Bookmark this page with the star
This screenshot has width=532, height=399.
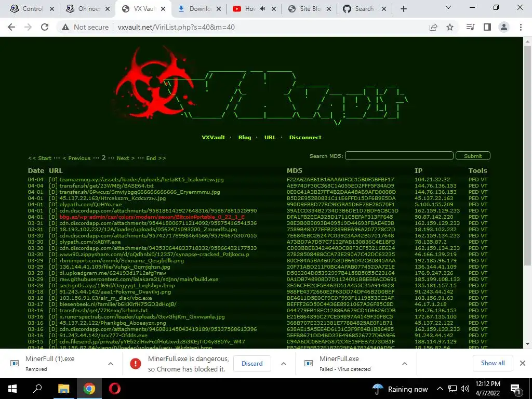point(450,27)
